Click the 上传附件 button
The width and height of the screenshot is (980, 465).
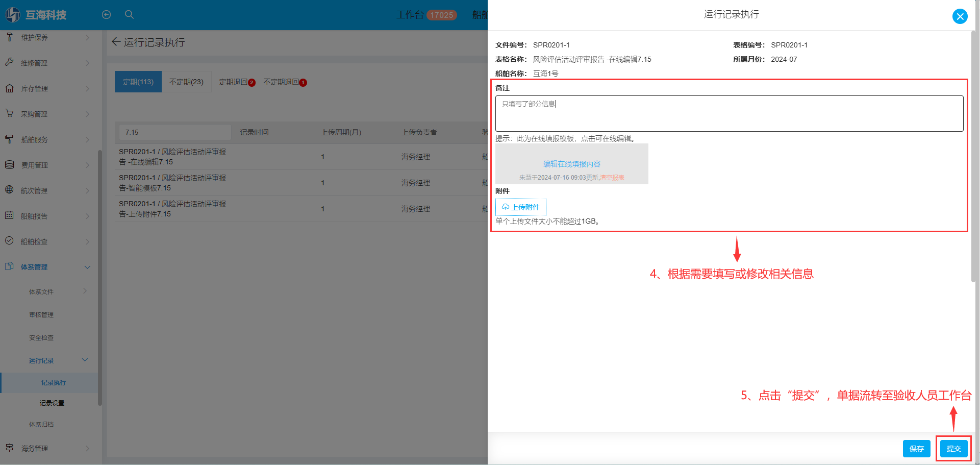click(x=521, y=207)
